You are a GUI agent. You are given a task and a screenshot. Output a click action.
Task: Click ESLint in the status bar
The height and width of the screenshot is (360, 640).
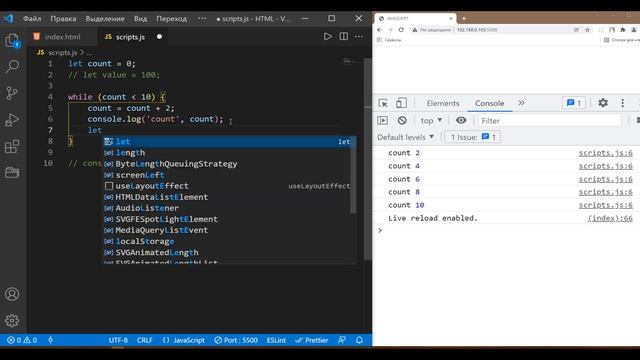click(276, 340)
